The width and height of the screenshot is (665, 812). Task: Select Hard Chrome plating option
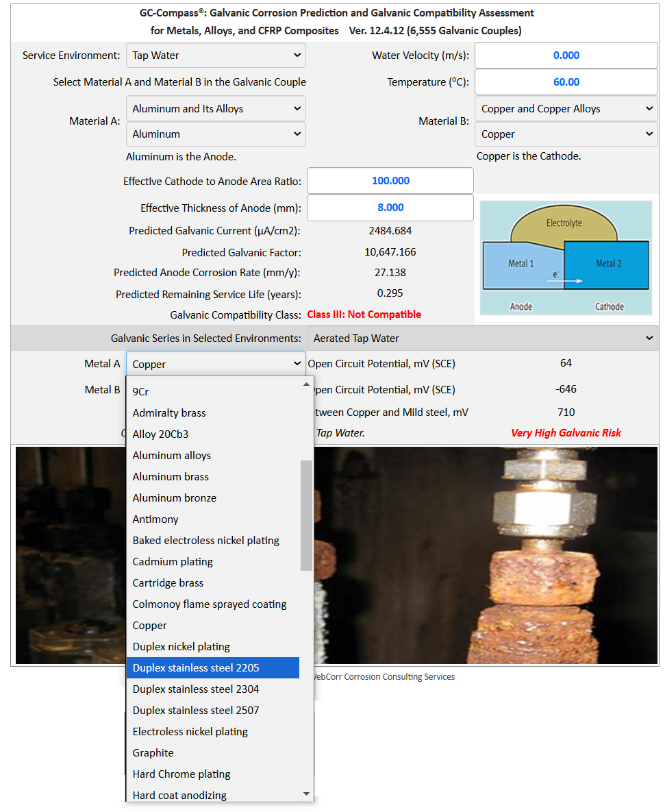tap(213, 774)
